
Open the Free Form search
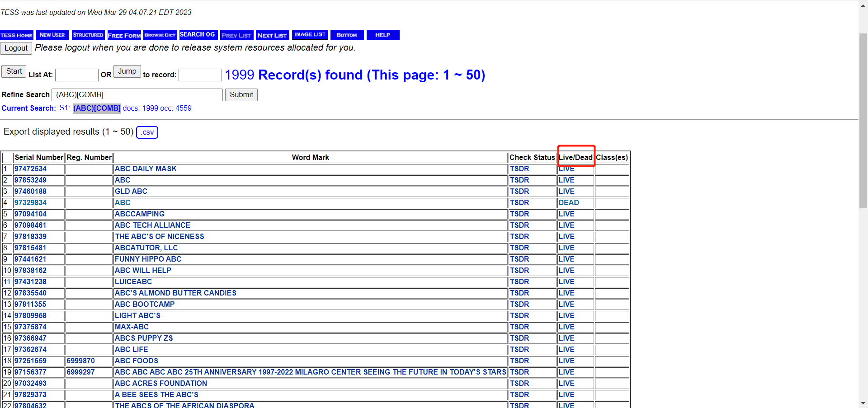[x=124, y=35]
